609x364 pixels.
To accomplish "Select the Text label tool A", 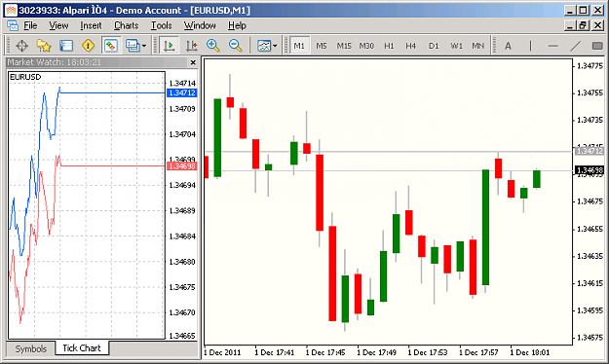I will coord(508,46).
